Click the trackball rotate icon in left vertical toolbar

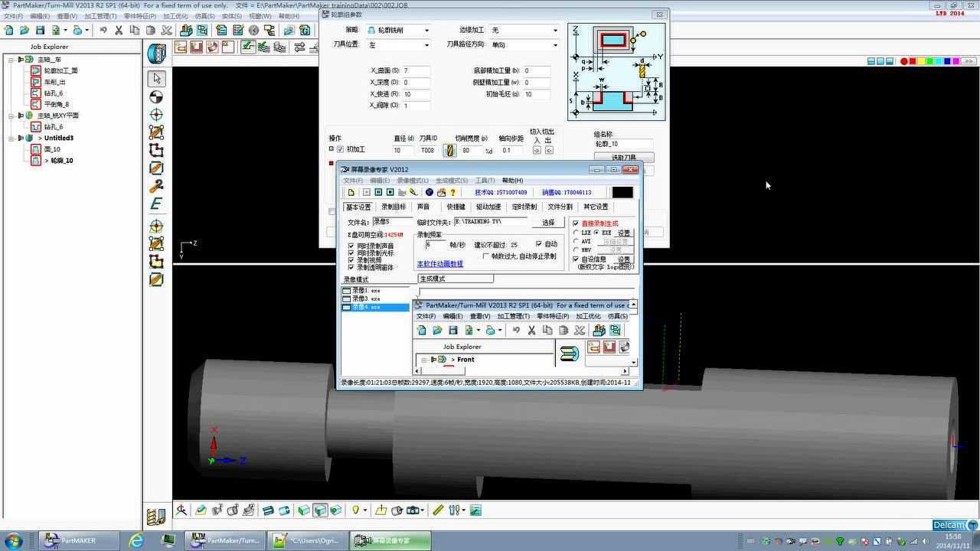point(156,97)
